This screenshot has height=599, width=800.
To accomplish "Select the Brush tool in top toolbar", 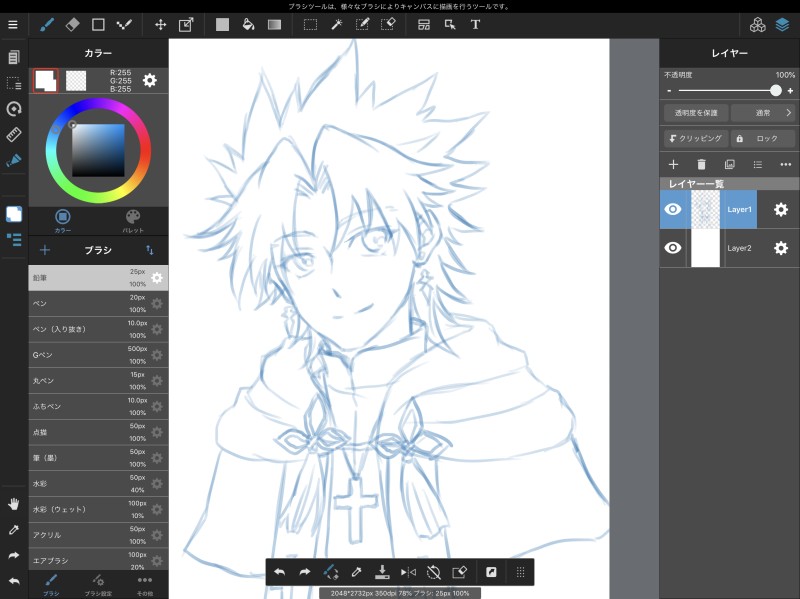I will (x=47, y=24).
